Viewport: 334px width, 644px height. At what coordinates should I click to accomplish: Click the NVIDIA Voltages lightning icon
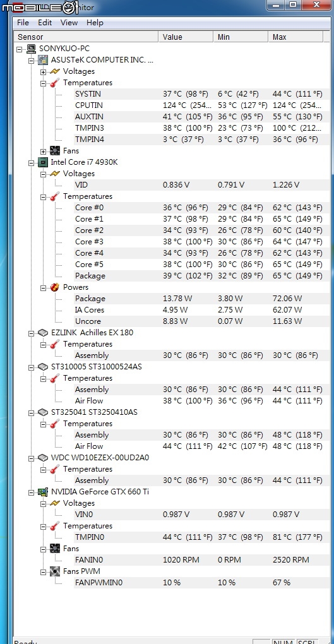tap(55, 503)
